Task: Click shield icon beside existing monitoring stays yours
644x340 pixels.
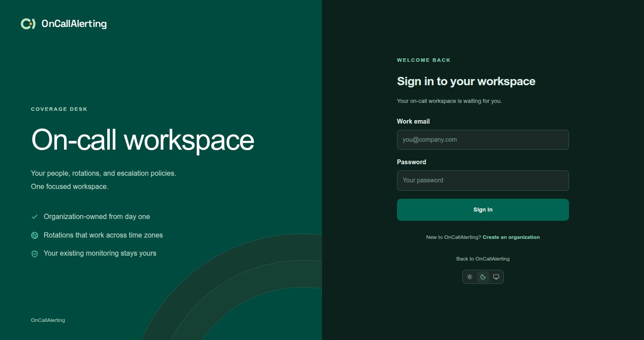Action: pos(34,253)
